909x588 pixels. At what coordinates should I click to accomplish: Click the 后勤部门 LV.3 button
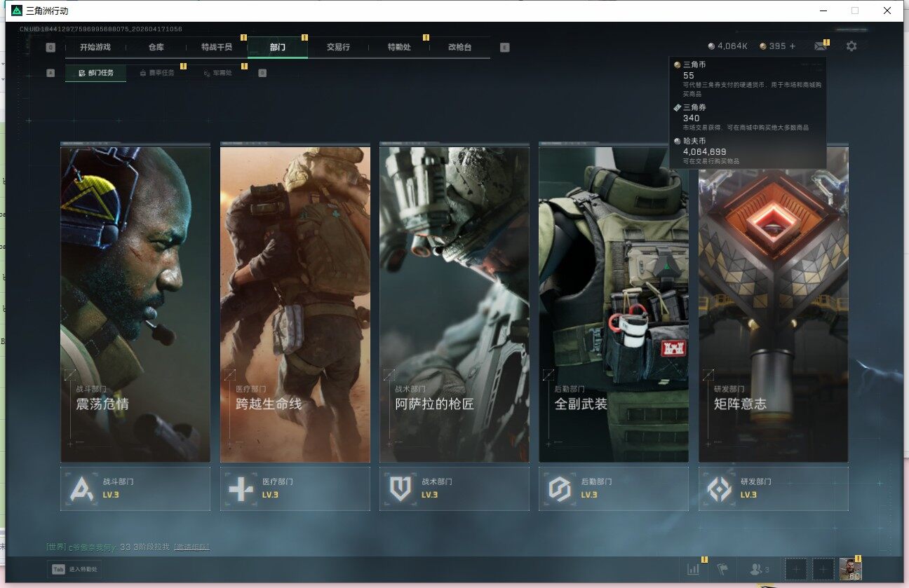point(614,488)
